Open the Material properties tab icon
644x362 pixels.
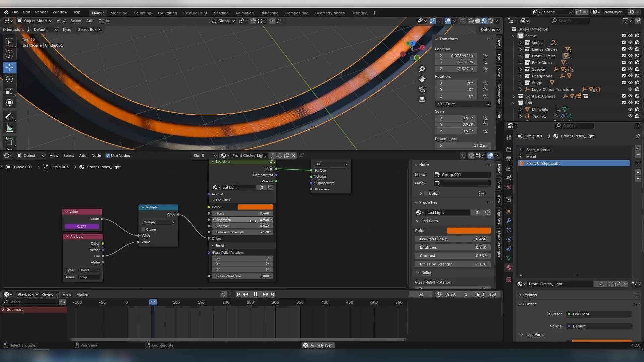pos(509,267)
